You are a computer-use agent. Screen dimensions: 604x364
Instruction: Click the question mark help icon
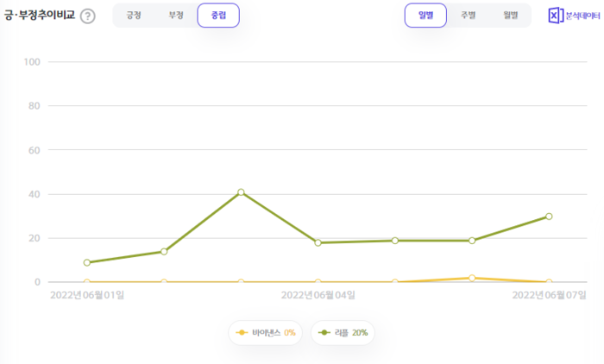[87, 16]
